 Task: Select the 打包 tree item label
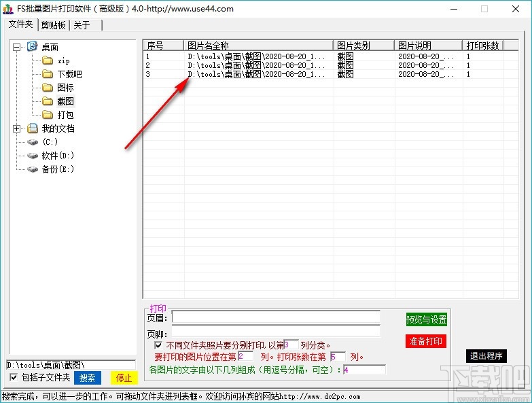point(65,115)
